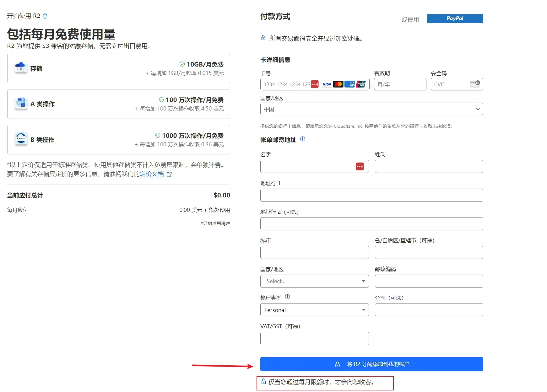
Task: Click the UnionPay card icon
Action: click(x=360, y=84)
